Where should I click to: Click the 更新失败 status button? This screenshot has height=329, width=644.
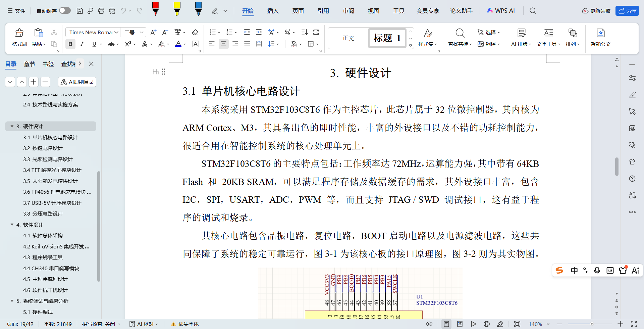point(596,11)
